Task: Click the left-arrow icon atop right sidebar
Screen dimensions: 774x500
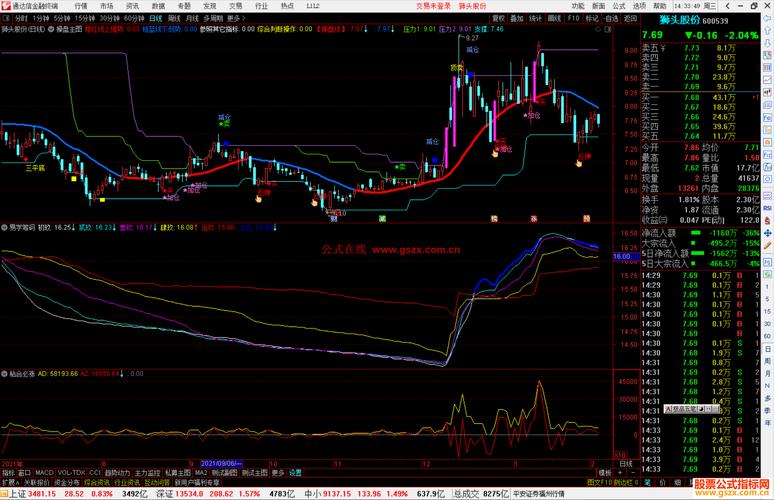Action: click(x=768, y=18)
